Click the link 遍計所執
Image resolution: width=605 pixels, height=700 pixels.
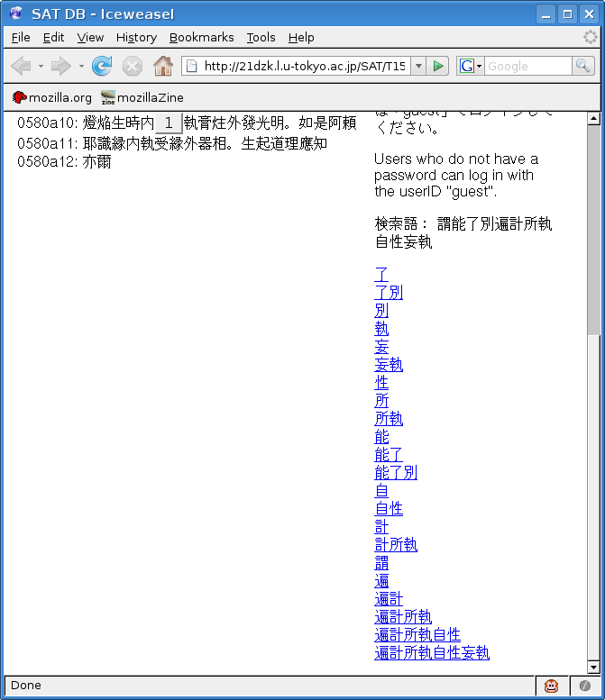tap(403, 616)
